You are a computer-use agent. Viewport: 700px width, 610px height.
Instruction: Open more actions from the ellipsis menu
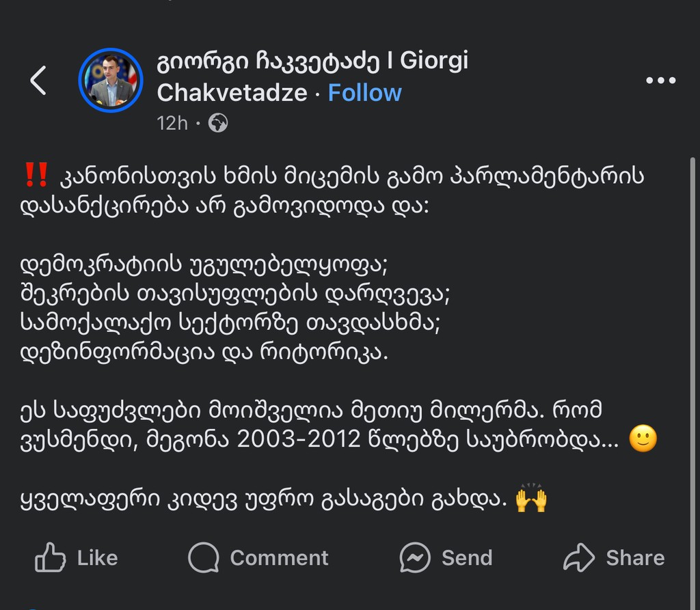pyautogui.click(x=660, y=80)
